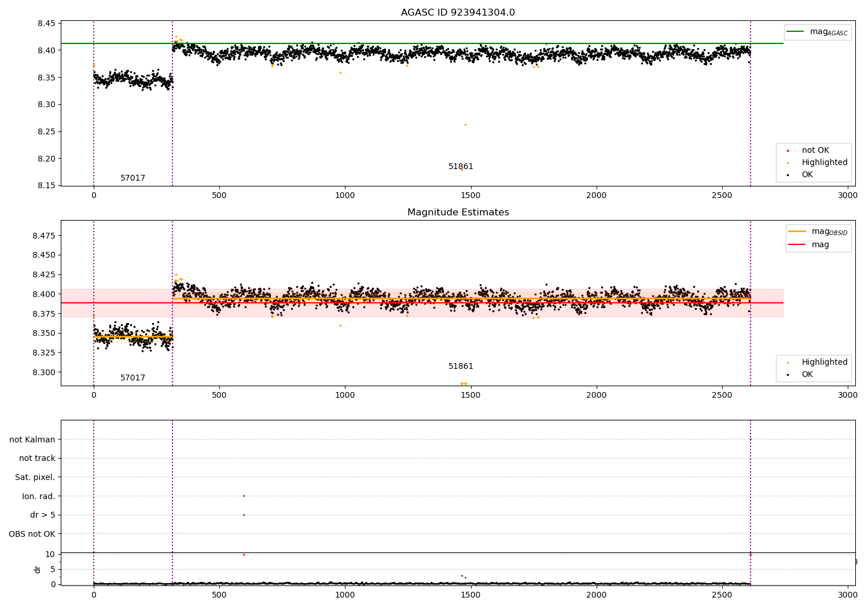This screenshot has width=868, height=608.
Task: Click the 8.45 y-axis tick label
Action: 47,24
